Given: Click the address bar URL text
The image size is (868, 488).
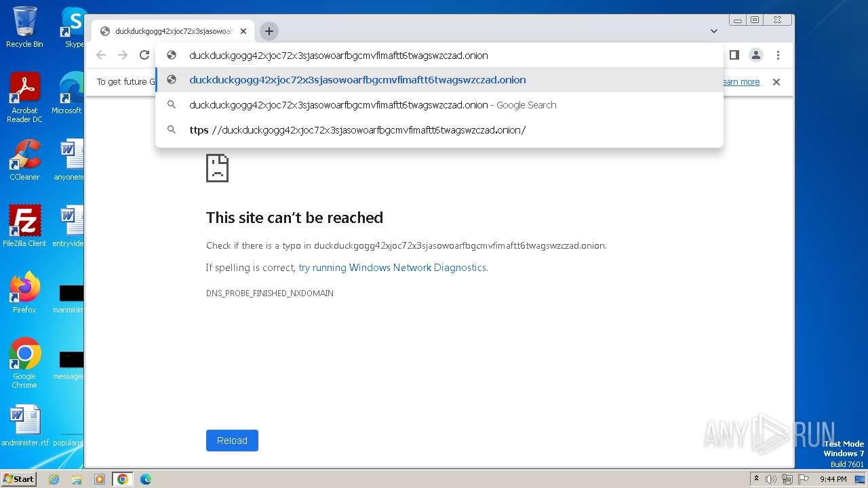Looking at the screenshot, I should [338, 56].
